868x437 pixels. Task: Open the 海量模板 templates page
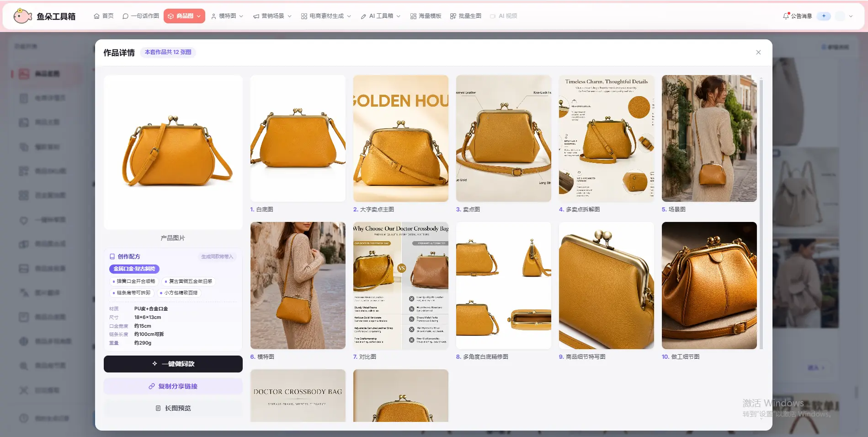426,16
